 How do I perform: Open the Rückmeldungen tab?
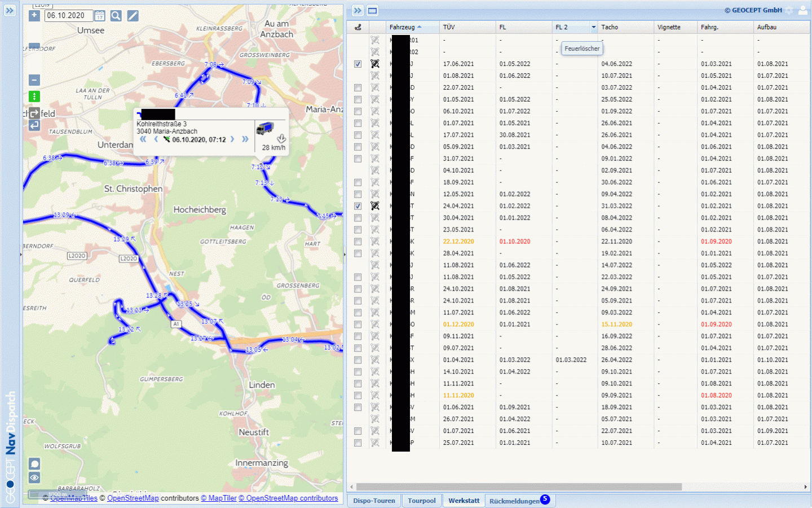click(514, 501)
